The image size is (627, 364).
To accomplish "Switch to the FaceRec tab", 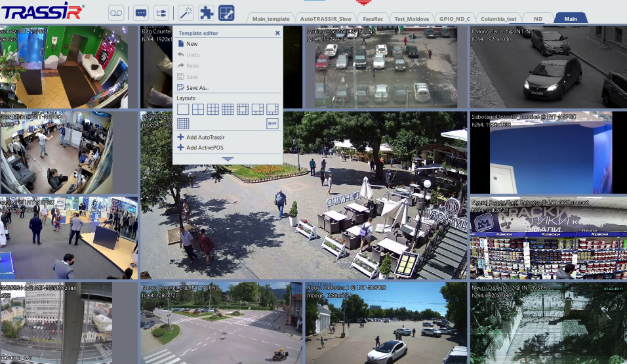I will (x=373, y=18).
